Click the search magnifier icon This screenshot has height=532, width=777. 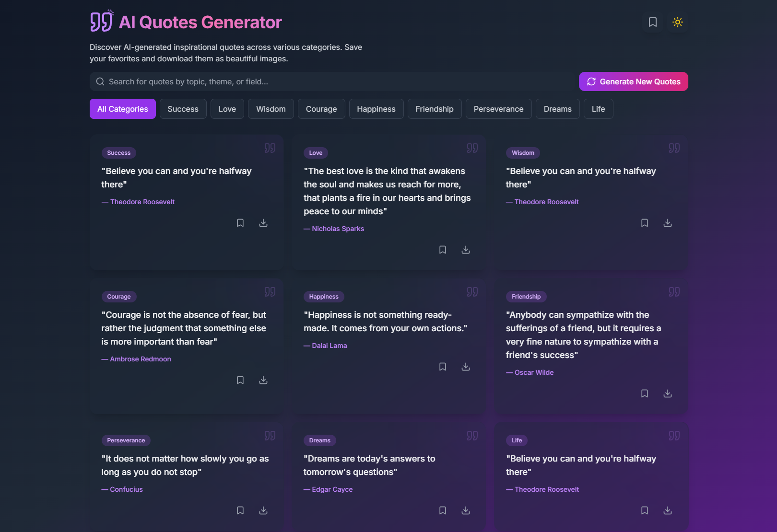click(100, 81)
